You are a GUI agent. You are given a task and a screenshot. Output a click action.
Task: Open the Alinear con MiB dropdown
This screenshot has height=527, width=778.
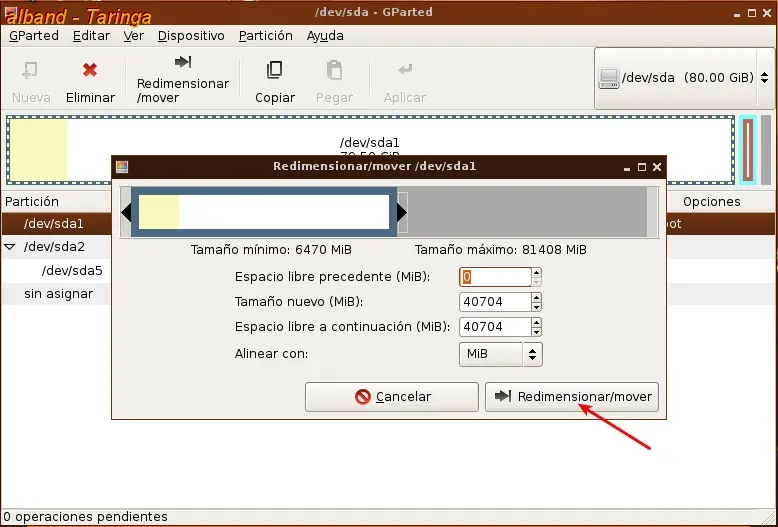501,354
